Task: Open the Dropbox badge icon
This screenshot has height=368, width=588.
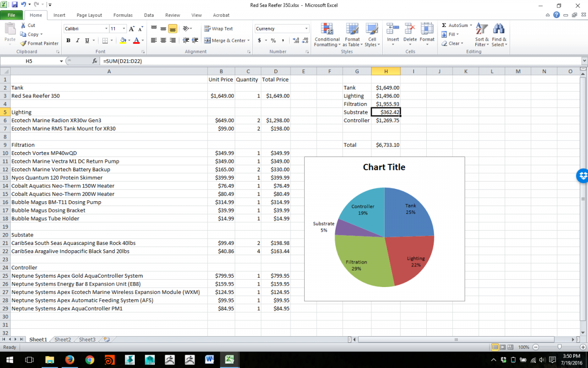Action: (x=583, y=176)
